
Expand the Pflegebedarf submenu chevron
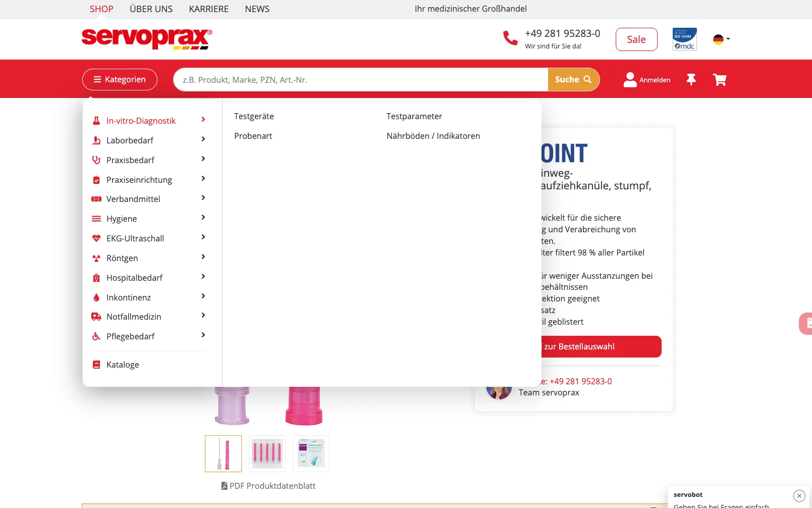pos(203,335)
